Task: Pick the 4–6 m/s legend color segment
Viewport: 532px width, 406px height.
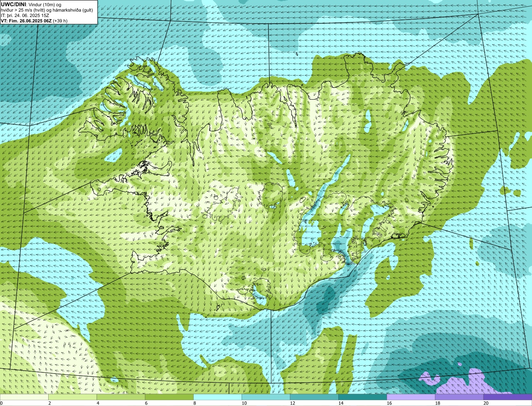Action: click(121, 397)
